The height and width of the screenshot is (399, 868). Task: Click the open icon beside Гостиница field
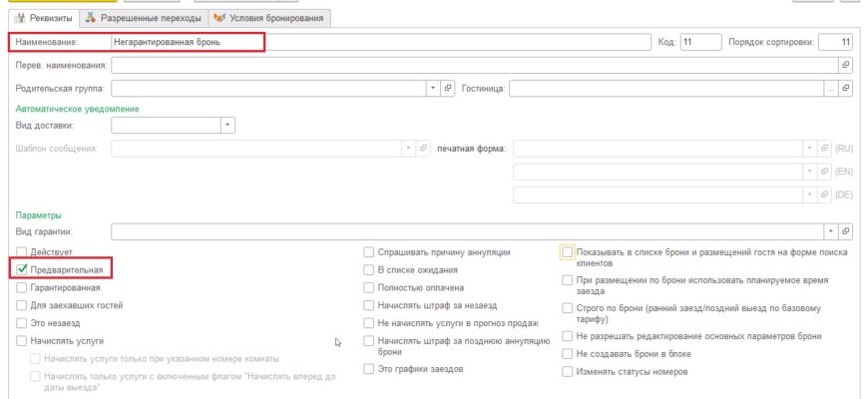tap(846, 89)
